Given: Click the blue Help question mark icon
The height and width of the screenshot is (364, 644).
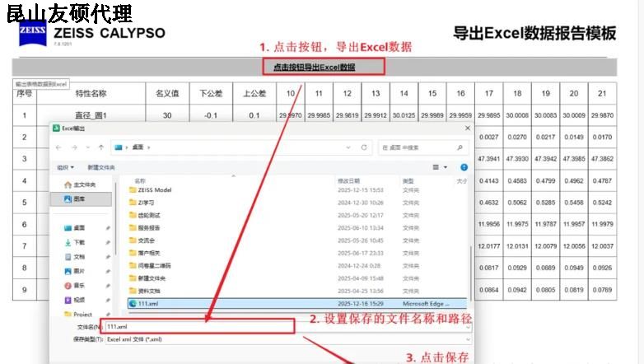Looking at the screenshot, I should click(x=464, y=166).
